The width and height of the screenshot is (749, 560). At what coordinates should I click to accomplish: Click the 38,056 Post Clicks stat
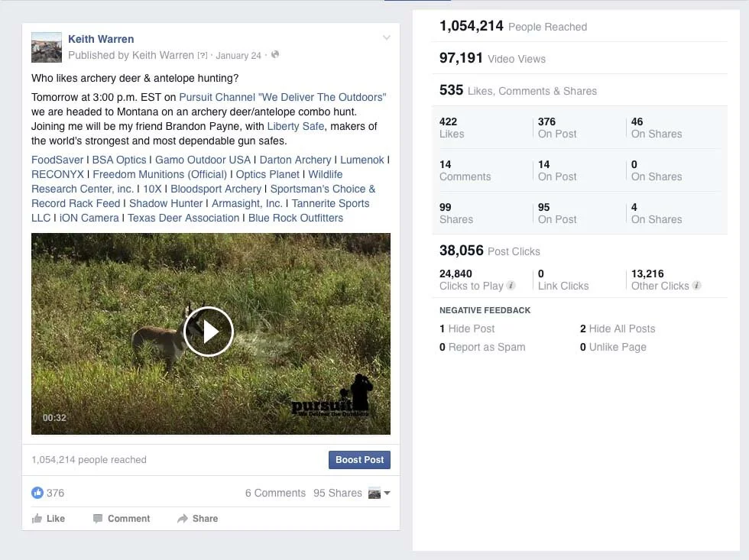point(490,251)
